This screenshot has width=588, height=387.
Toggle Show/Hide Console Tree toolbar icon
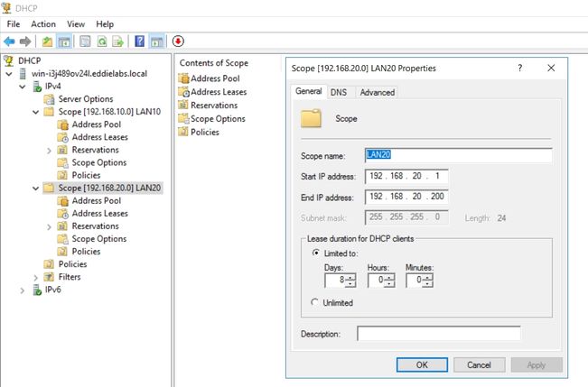pos(64,41)
